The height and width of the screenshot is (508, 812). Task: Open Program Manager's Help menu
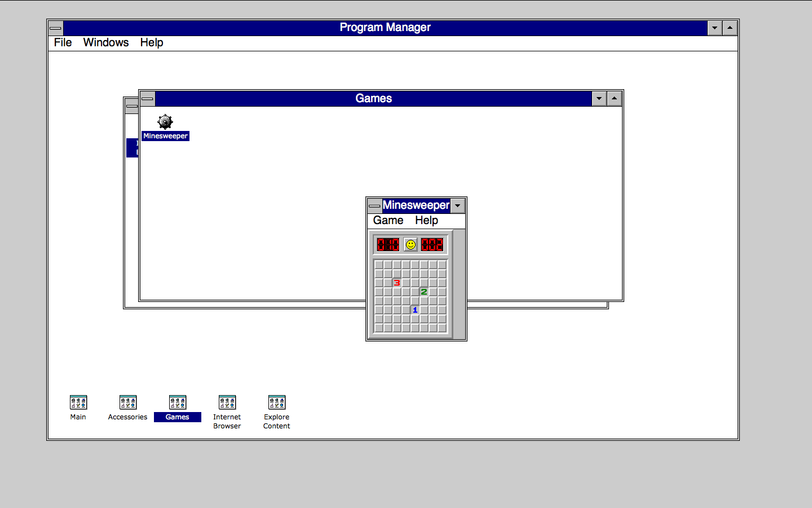(152, 42)
